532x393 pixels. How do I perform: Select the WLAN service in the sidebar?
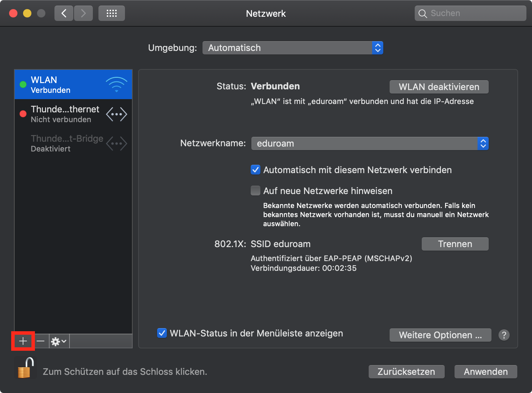73,84
